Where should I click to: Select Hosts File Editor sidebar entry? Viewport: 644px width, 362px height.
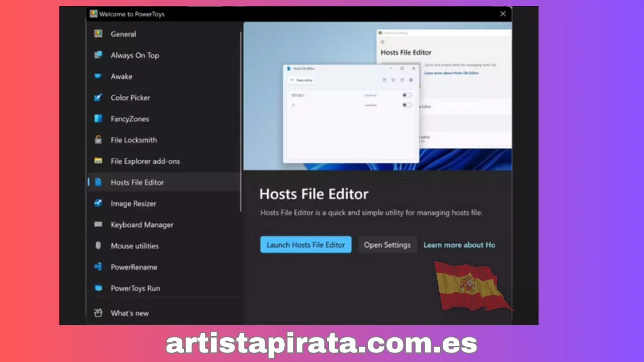click(164, 182)
